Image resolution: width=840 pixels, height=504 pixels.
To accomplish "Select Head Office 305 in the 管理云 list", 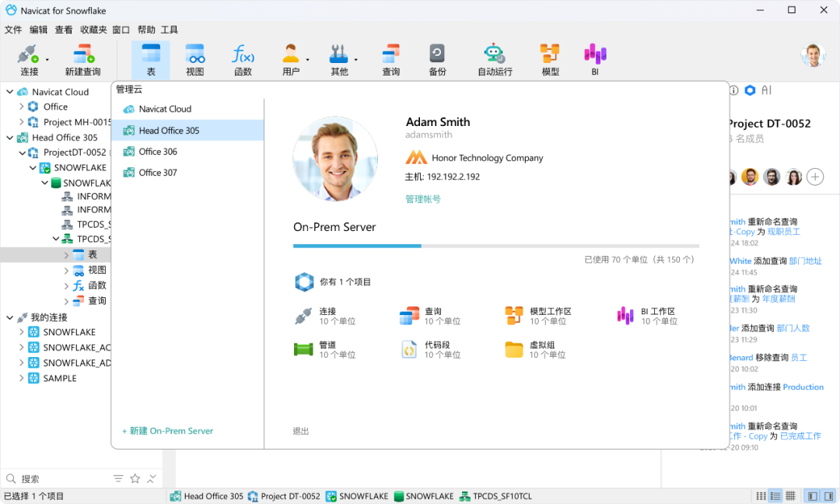I will tap(187, 130).
